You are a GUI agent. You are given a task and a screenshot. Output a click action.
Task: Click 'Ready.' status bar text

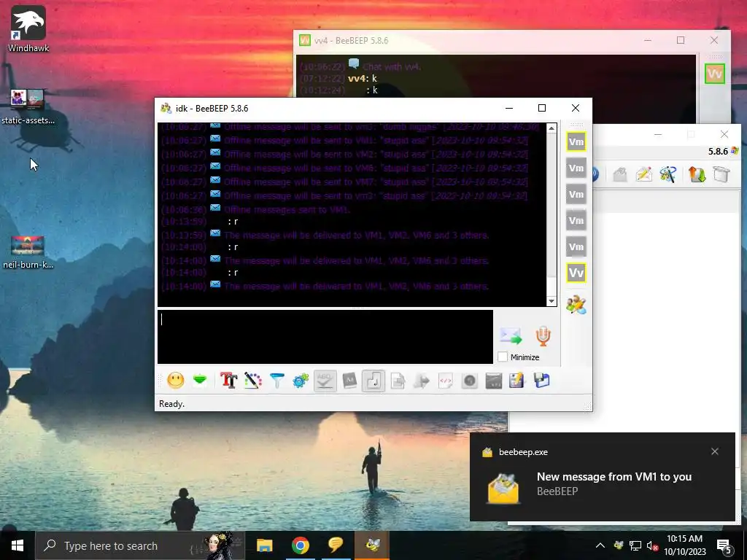tap(172, 404)
